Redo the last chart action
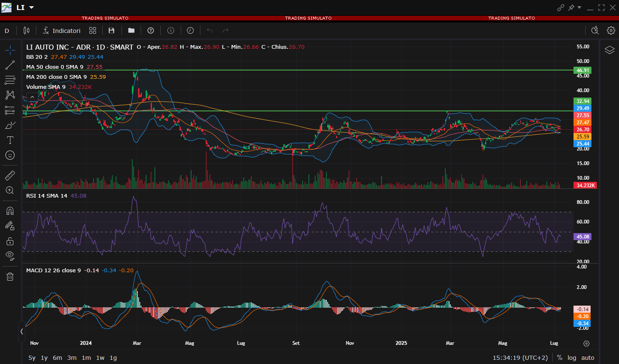Image resolution: width=619 pixels, height=364 pixels. (226, 30)
